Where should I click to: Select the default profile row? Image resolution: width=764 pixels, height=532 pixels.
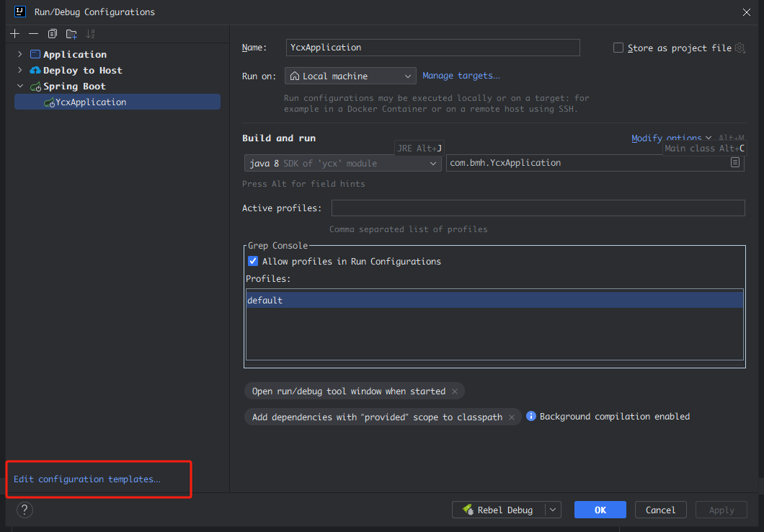(494, 300)
